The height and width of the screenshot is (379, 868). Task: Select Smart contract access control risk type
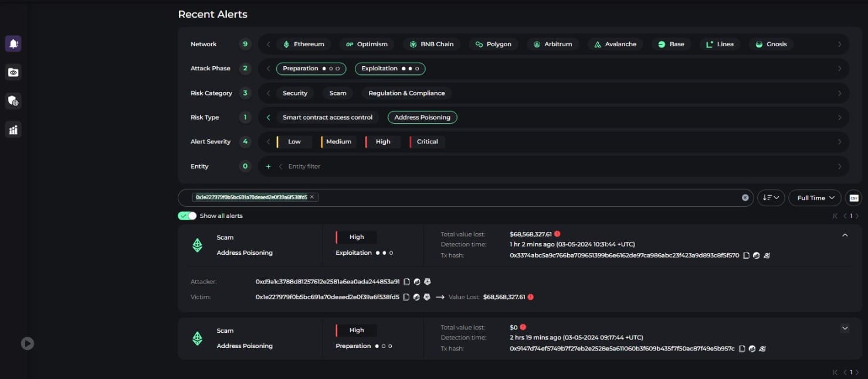pos(327,117)
